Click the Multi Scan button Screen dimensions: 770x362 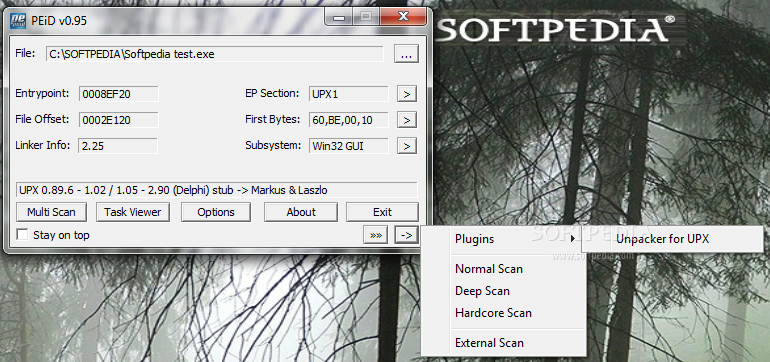(51, 212)
